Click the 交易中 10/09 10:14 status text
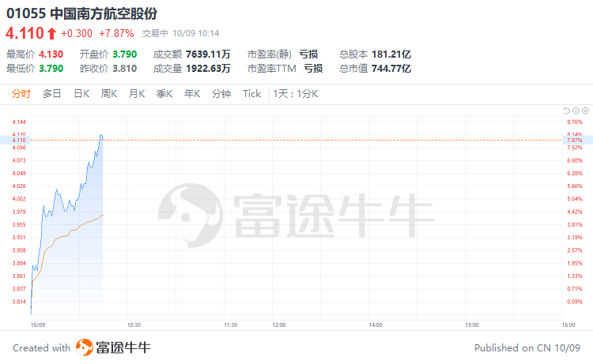The width and height of the screenshot is (593, 364). 181,34
